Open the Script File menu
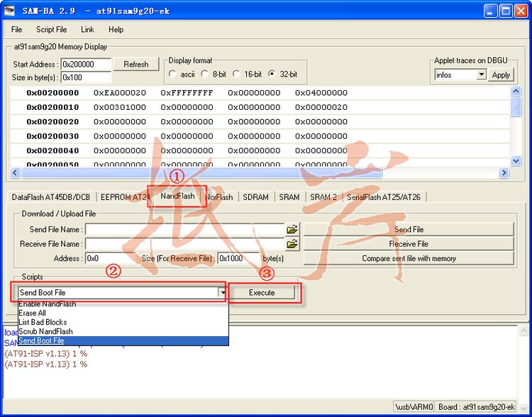The width and height of the screenshot is (532, 417). 52,30
